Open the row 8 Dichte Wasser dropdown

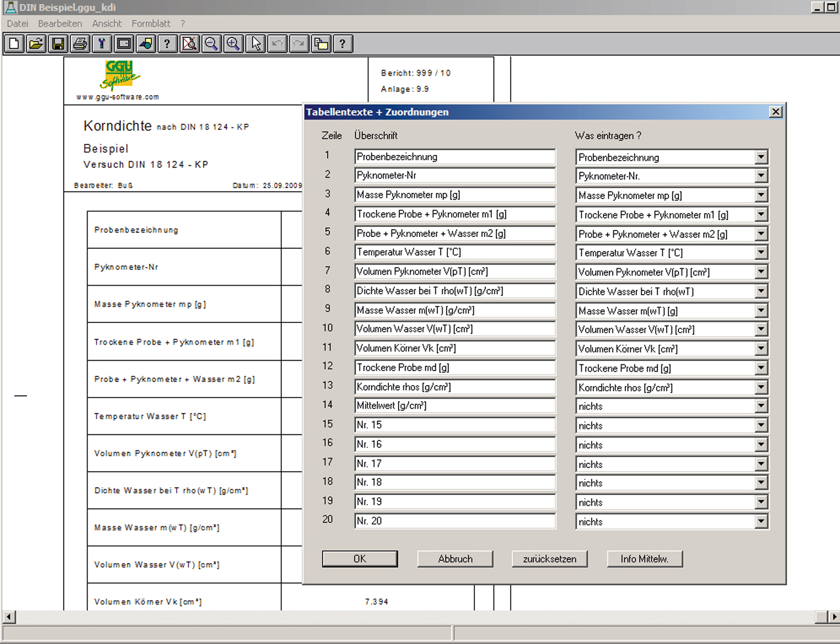click(x=761, y=291)
